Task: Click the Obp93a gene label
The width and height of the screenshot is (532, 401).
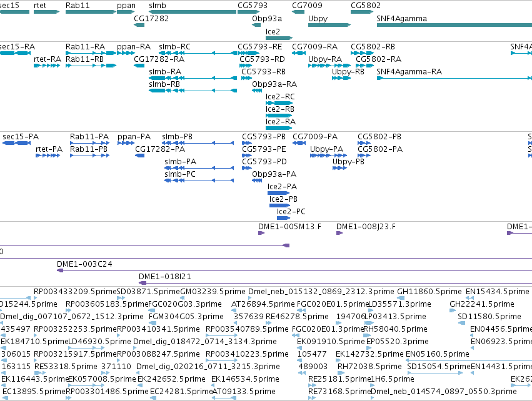Action: (267, 18)
